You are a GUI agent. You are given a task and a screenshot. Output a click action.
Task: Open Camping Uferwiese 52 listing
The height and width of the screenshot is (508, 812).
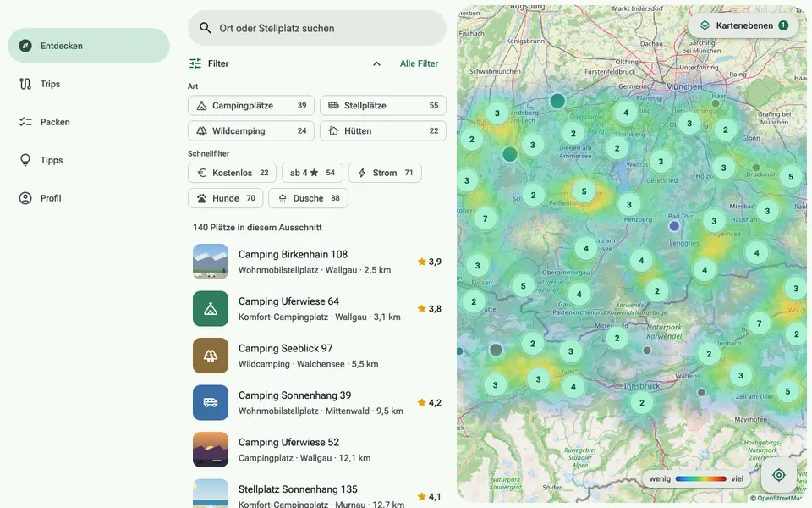coord(317,450)
